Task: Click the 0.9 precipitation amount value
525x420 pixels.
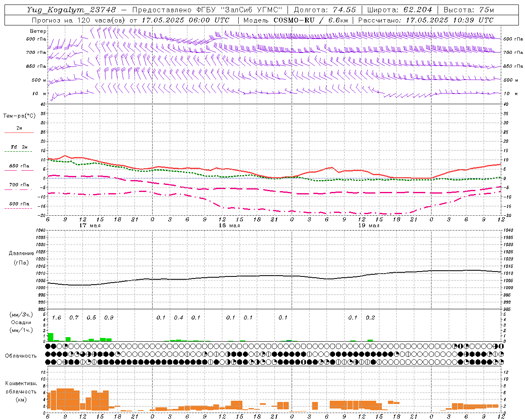Action: click(109, 317)
